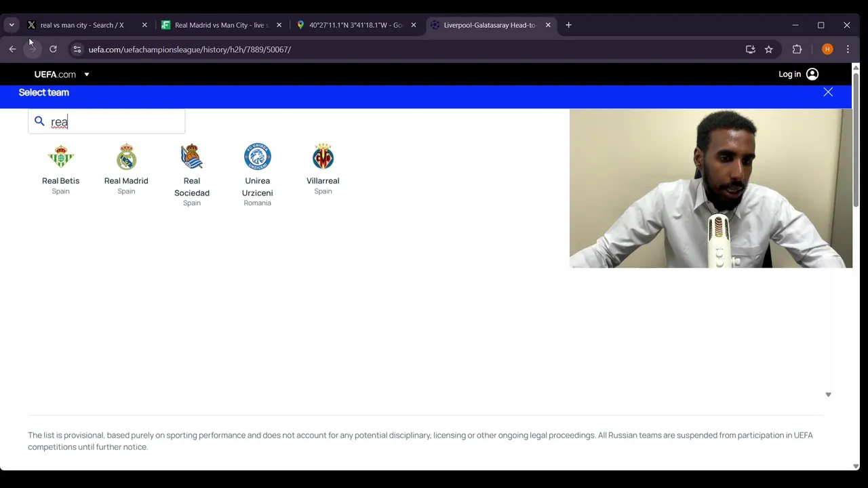Click the Real Madrid team name

(x=126, y=181)
